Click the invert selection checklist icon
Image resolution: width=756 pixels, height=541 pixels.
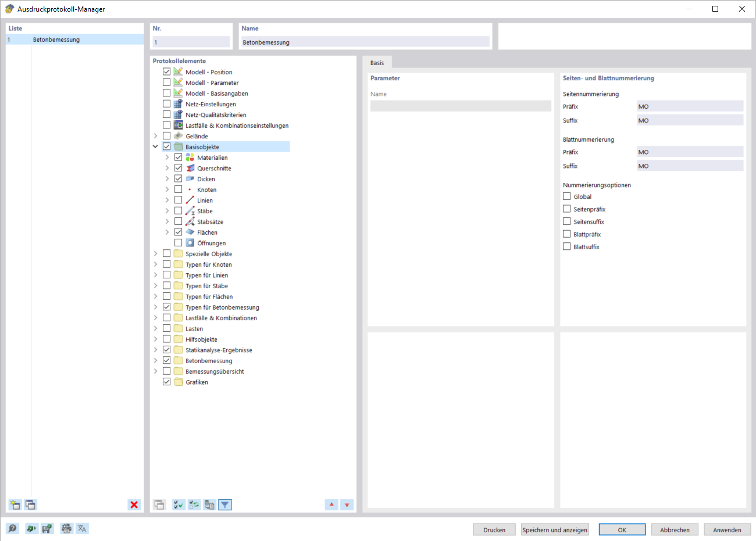tap(194, 505)
